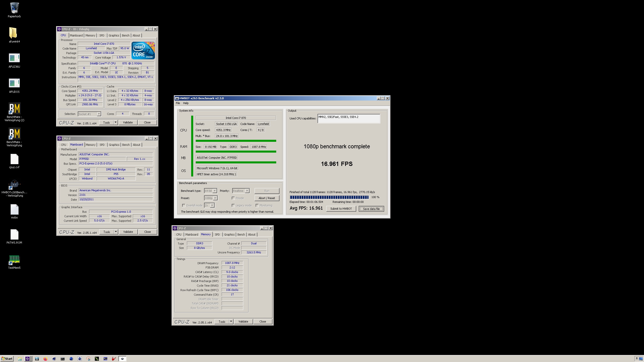
Task: Expand Tools arrow in CPU-Z CPU window
Action: click(x=115, y=122)
